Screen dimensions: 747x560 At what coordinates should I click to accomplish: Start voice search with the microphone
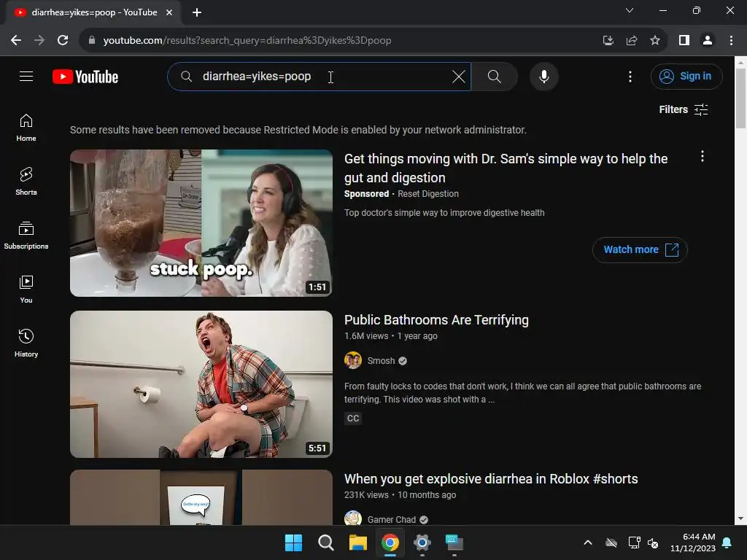543,77
